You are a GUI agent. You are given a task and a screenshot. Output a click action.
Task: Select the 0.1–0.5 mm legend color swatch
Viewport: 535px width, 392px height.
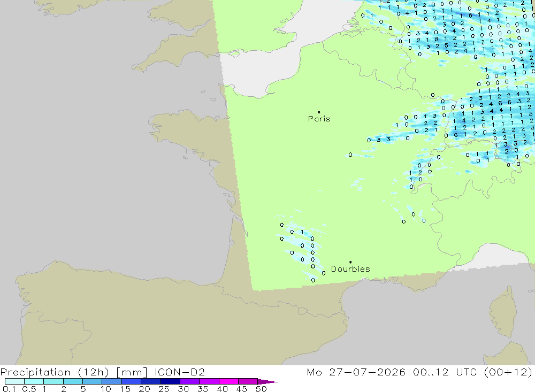(14, 381)
